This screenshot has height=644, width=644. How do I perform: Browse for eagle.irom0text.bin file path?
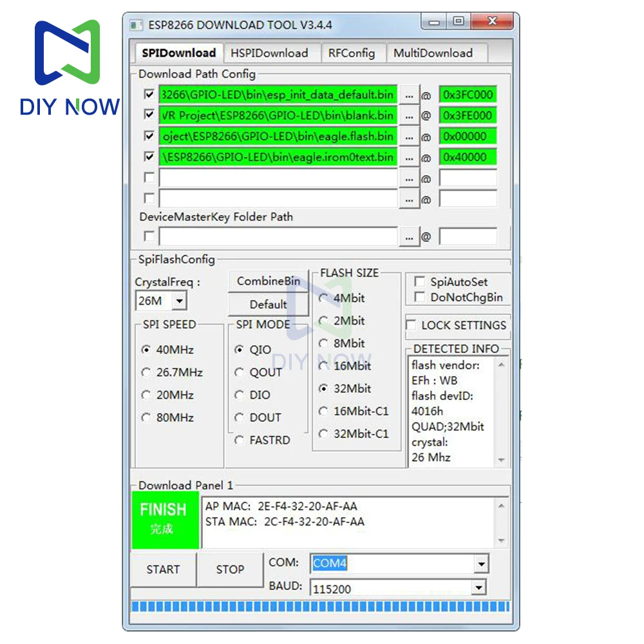pyautogui.click(x=409, y=158)
